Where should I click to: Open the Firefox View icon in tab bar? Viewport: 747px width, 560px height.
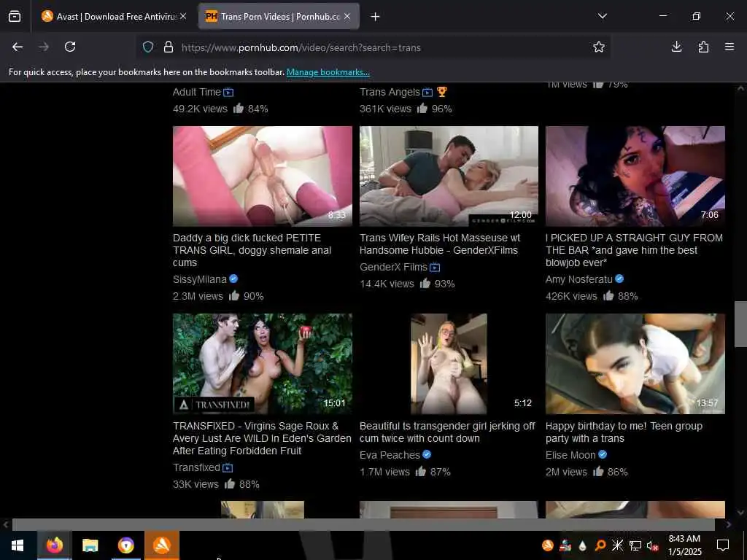(15, 16)
